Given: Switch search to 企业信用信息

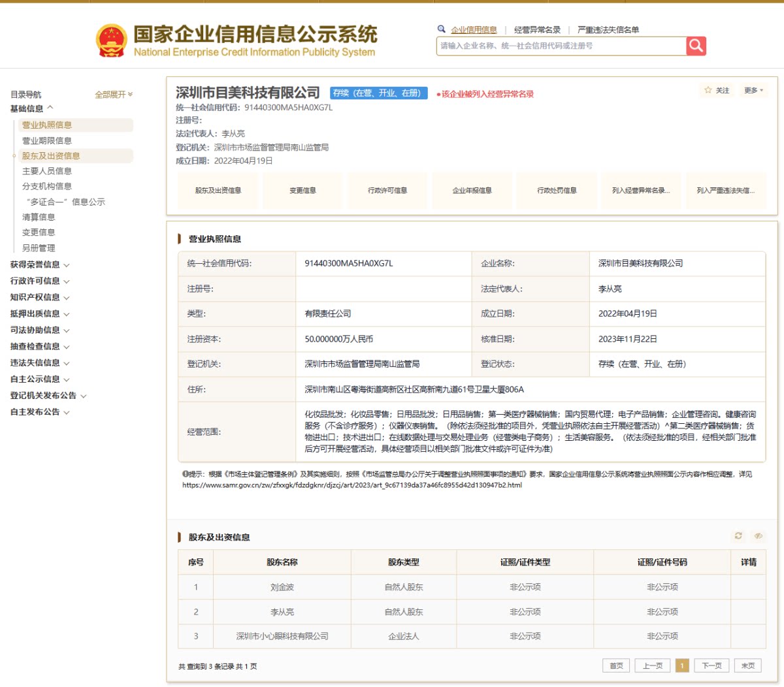Looking at the screenshot, I should (x=474, y=30).
